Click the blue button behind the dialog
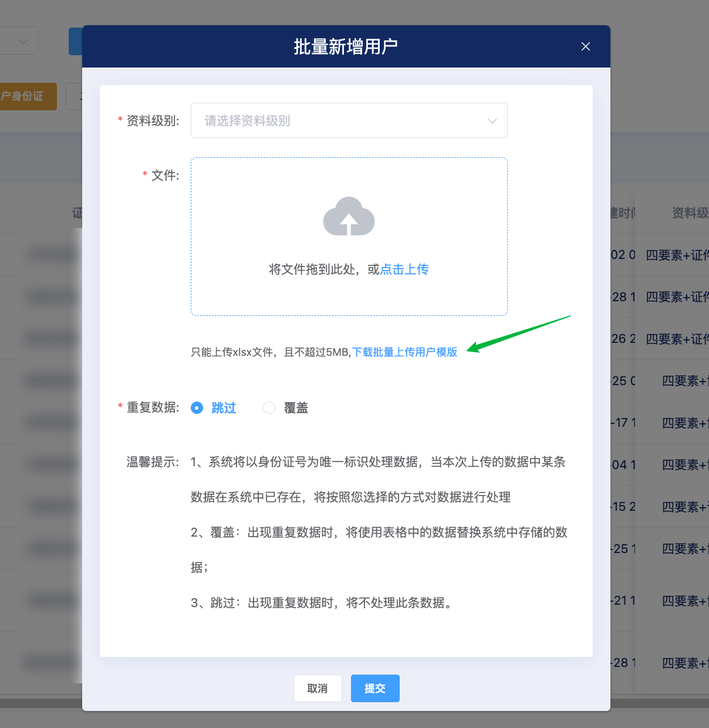This screenshot has height=728, width=709. 75,41
